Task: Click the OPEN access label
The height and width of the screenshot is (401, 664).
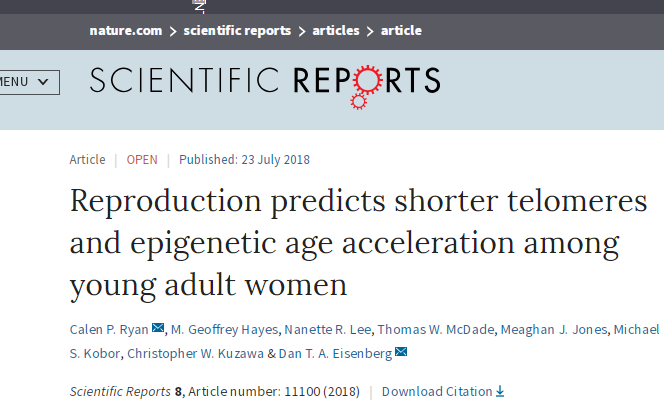Action: click(142, 160)
